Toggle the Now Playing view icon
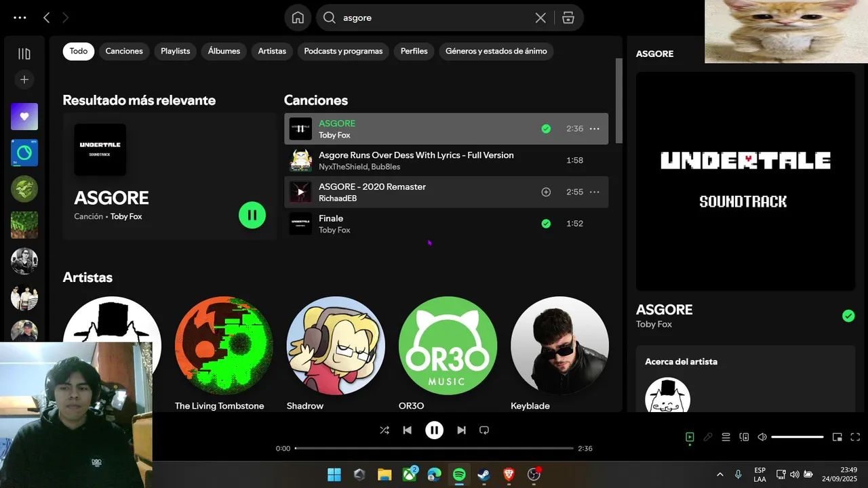Image resolution: width=868 pixels, height=488 pixels. (x=690, y=437)
